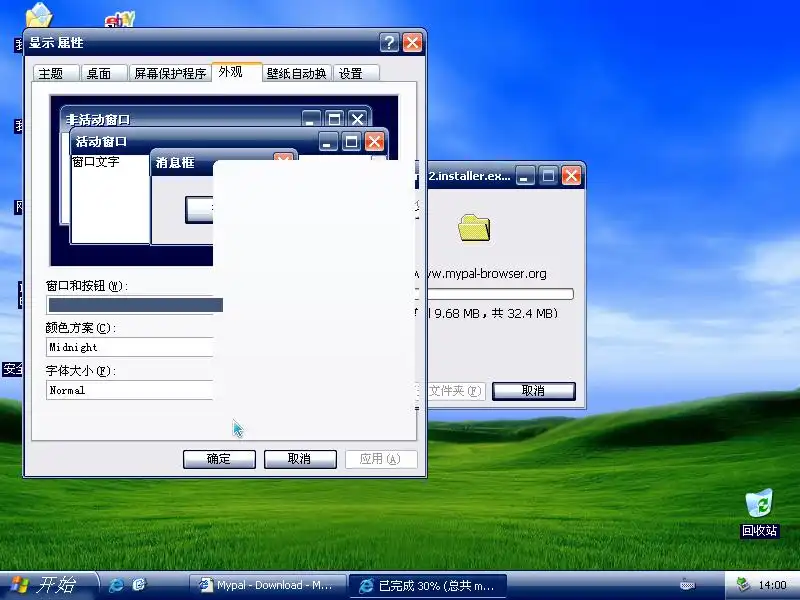Click the network tray icon beside the clock

pyautogui.click(x=743, y=585)
